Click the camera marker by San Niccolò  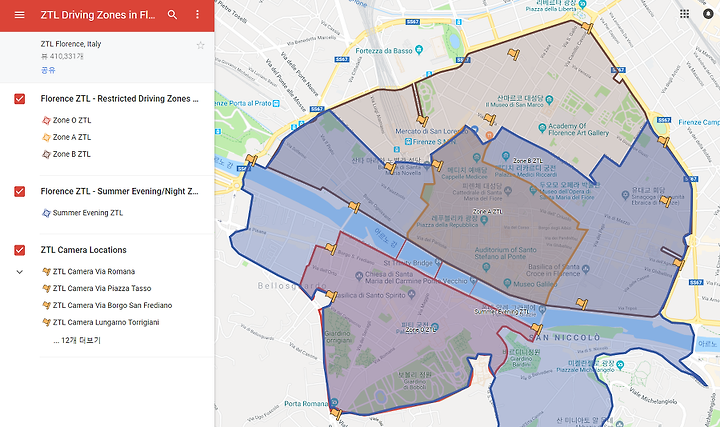pyautogui.click(x=536, y=329)
